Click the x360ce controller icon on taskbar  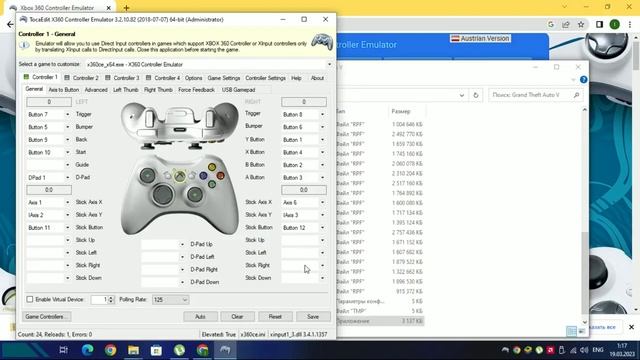point(225,350)
